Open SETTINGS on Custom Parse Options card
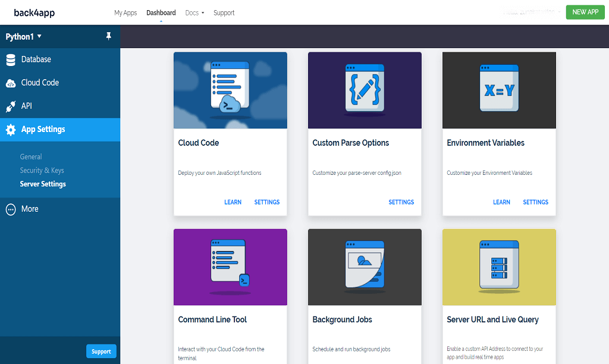609x364 pixels. (x=401, y=202)
